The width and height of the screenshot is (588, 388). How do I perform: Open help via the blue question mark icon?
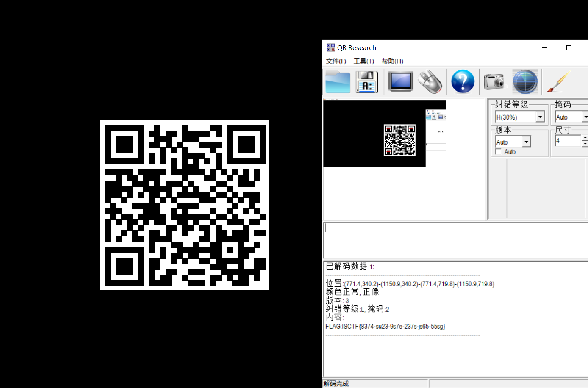pos(463,81)
